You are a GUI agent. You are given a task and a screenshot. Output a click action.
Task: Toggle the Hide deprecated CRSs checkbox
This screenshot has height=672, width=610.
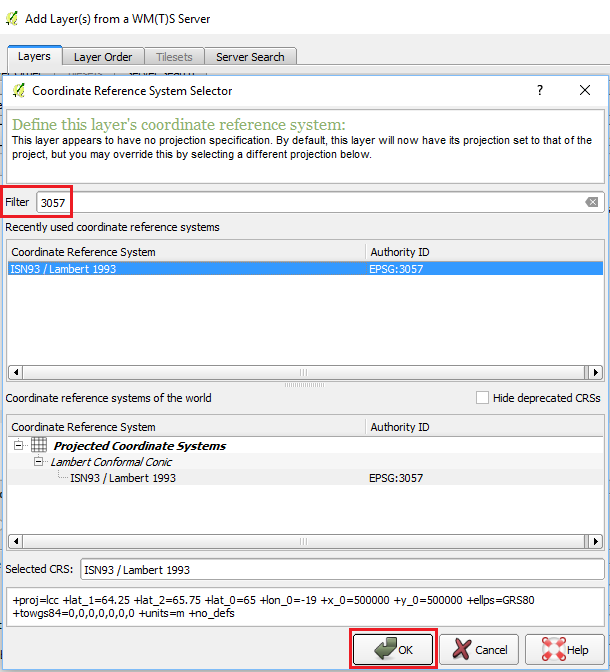(x=483, y=398)
